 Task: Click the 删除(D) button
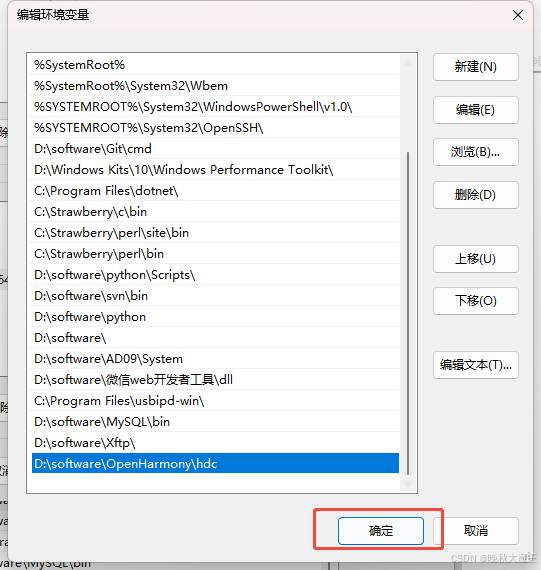tap(476, 195)
